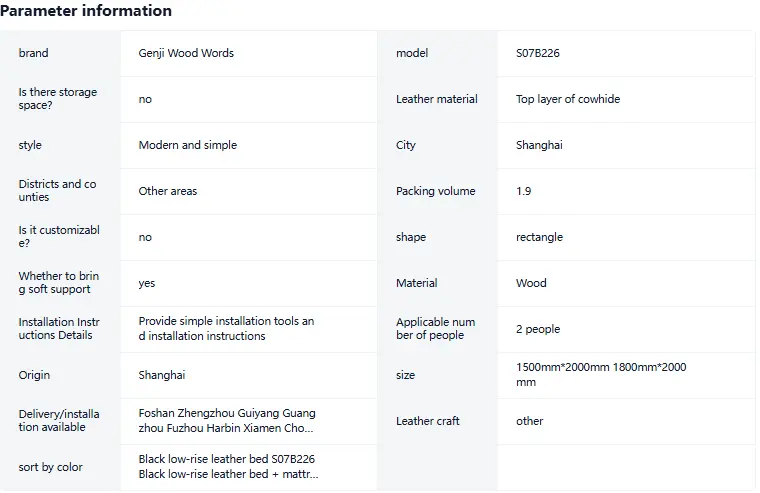The height and width of the screenshot is (493, 760).
Task: Click the Is there storage space label
Action: click(58, 98)
